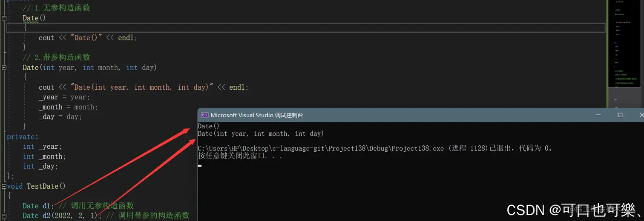The width and height of the screenshot is (644, 221).
Task: Click the '_year = year;' assignment line
Action: (64, 97)
